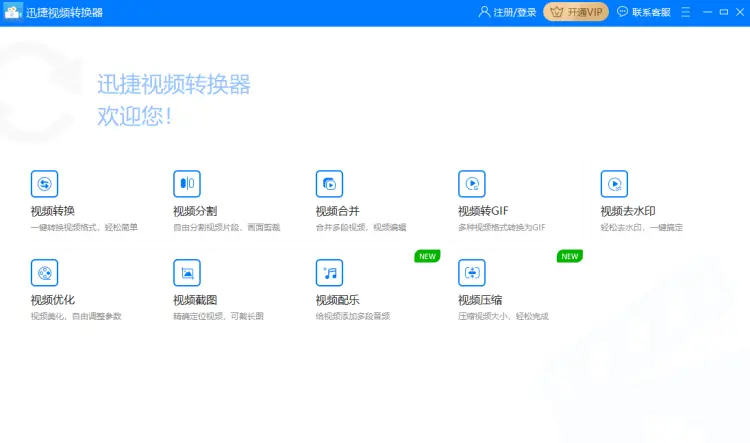The width and height of the screenshot is (750, 443).
Task: Open the 视频去水印 watermark removal icon
Action: click(x=614, y=184)
